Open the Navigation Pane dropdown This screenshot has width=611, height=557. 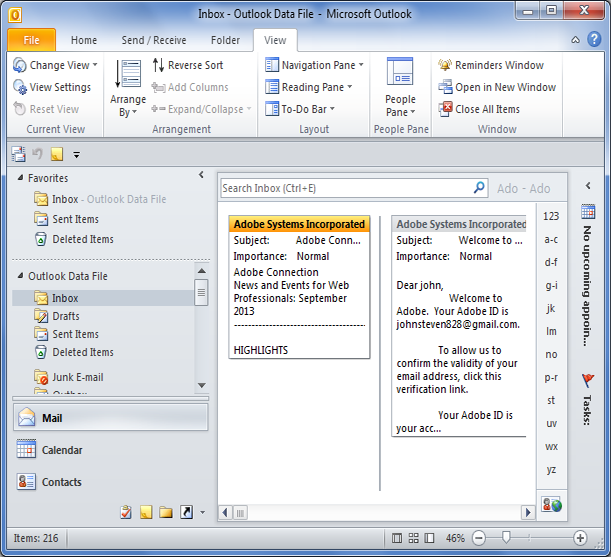[x=314, y=65]
